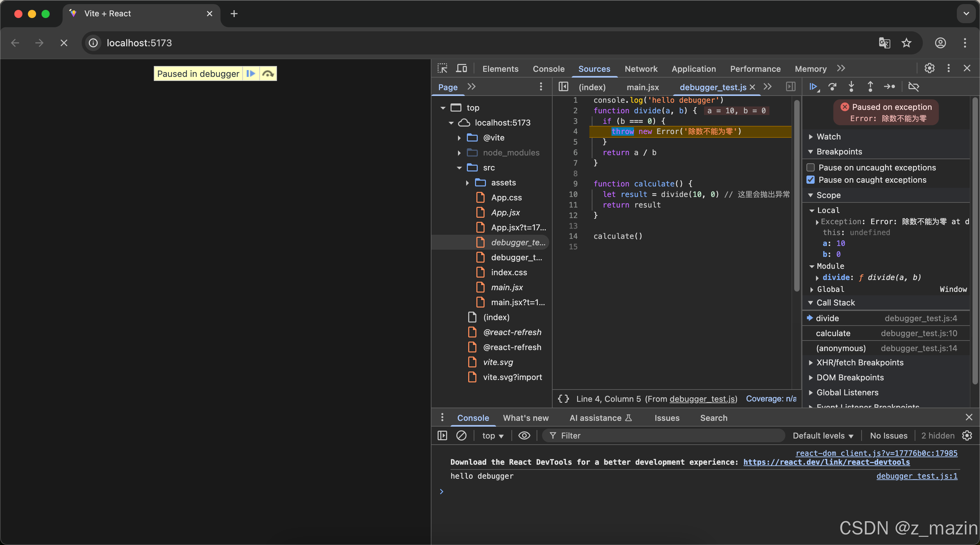The width and height of the screenshot is (980, 545).
Task: Switch to Performance panel
Action: [x=755, y=69]
